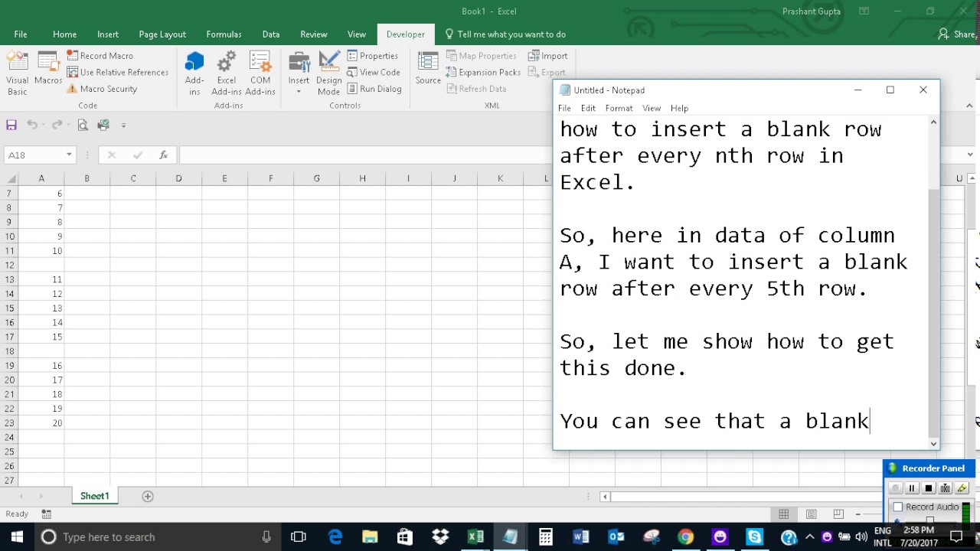Click the insert function fx icon
This screenshot has height=551, width=980.
click(x=163, y=155)
